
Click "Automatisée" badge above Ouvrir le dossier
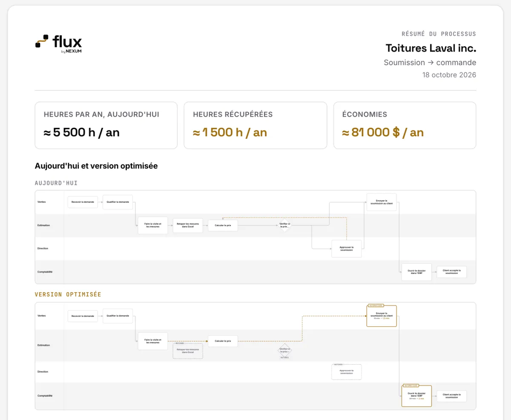click(x=411, y=385)
